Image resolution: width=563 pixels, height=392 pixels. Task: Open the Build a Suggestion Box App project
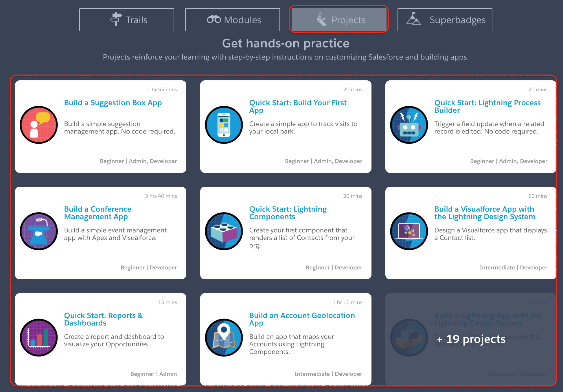(113, 103)
